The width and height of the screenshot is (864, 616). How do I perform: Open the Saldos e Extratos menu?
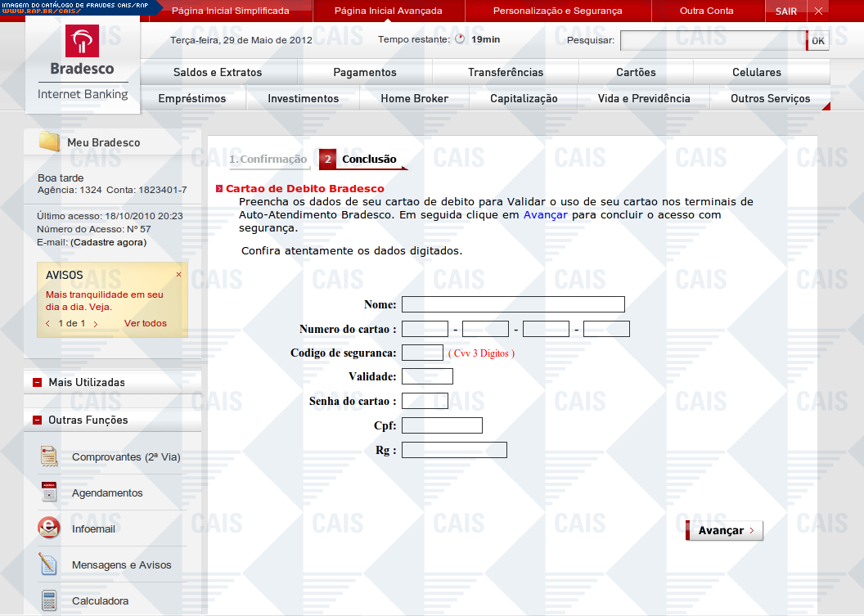coord(218,72)
